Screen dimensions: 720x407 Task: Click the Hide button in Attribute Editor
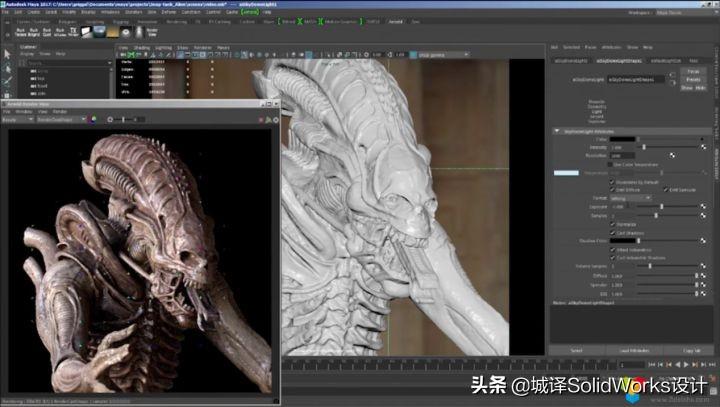click(x=700, y=87)
